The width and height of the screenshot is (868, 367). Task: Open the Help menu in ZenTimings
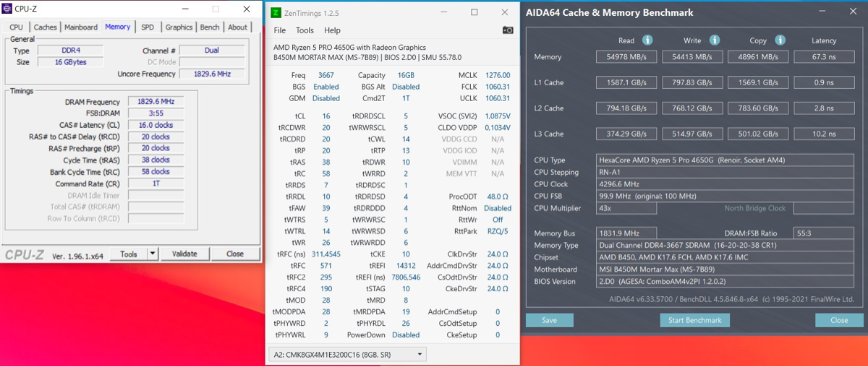point(332,30)
